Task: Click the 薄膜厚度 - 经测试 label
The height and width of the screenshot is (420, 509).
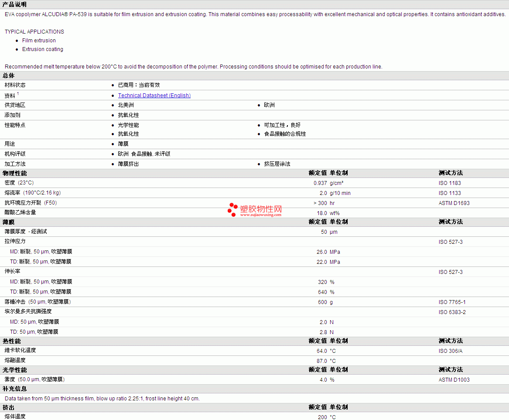Action: 26,232
